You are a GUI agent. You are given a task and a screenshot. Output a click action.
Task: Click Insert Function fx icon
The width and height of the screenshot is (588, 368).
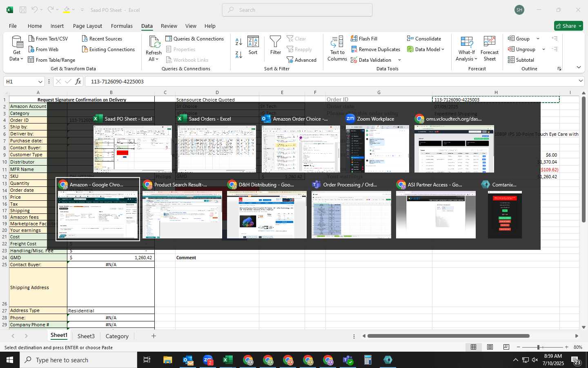tap(78, 81)
